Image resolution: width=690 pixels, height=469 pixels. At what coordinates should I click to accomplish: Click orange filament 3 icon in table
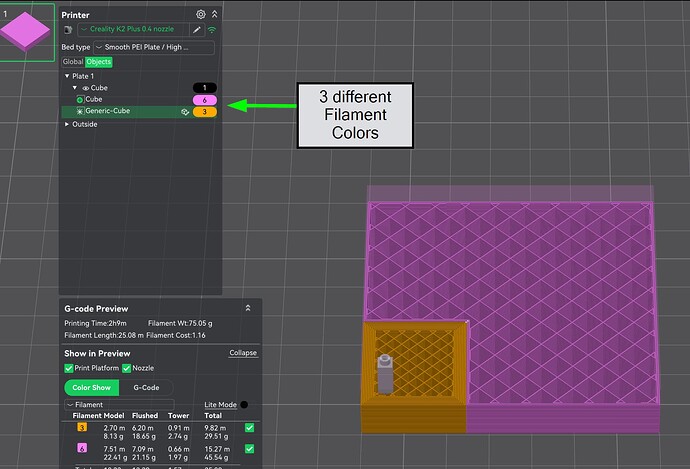tap(82, 427)
